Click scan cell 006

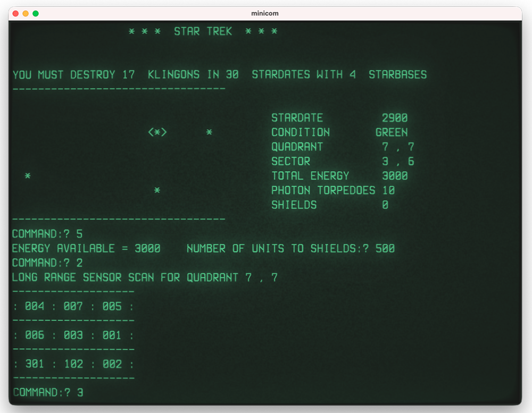pyautogui.click(x=35, y=335)
